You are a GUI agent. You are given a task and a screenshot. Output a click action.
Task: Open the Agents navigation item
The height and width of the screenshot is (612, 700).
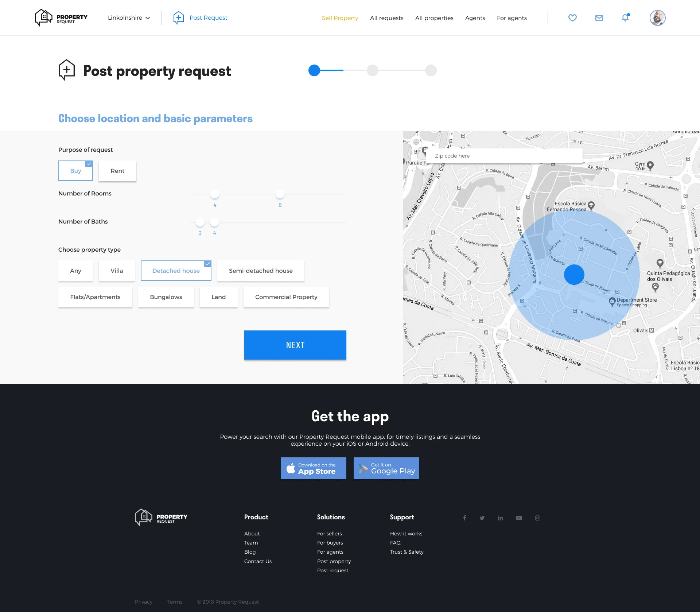click(x=475, y=18)
